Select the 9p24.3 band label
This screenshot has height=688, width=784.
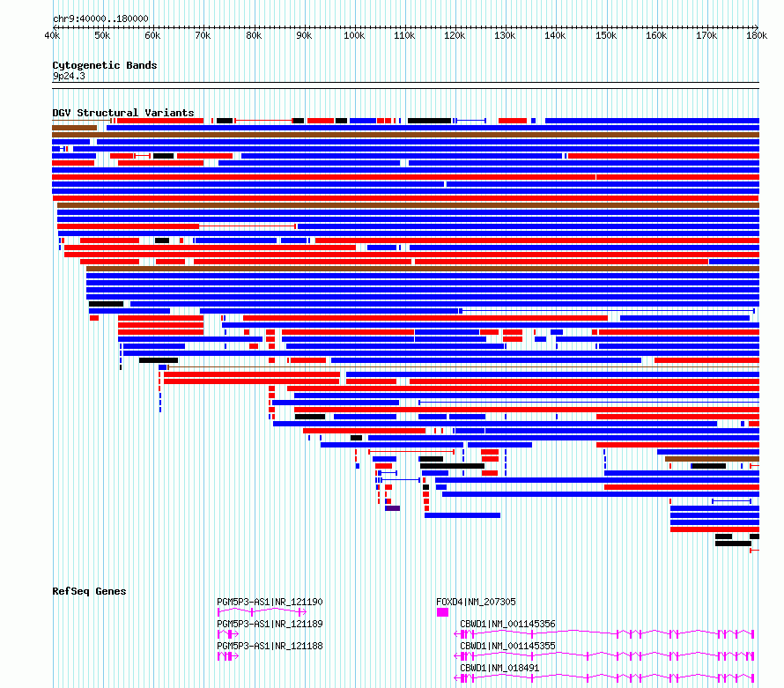(69, 76)
